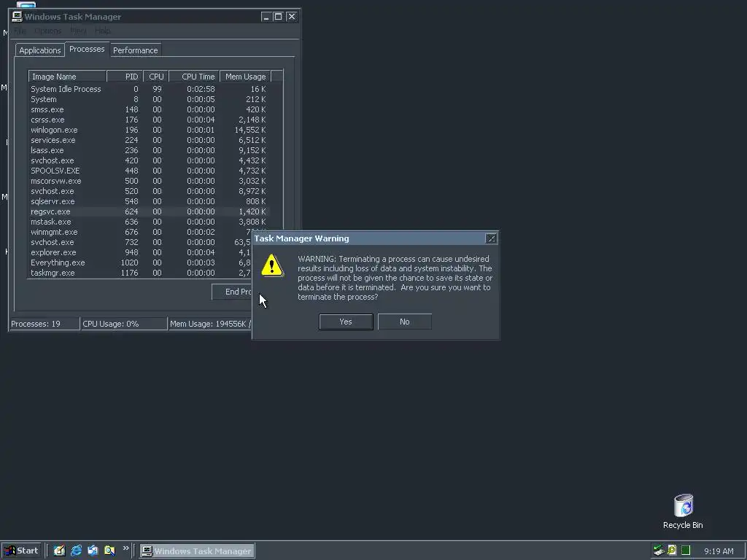Open the Recycle Bin desktop icon
Image resolution: width=747 pixels, height=560 pixels.
[683, 511]
